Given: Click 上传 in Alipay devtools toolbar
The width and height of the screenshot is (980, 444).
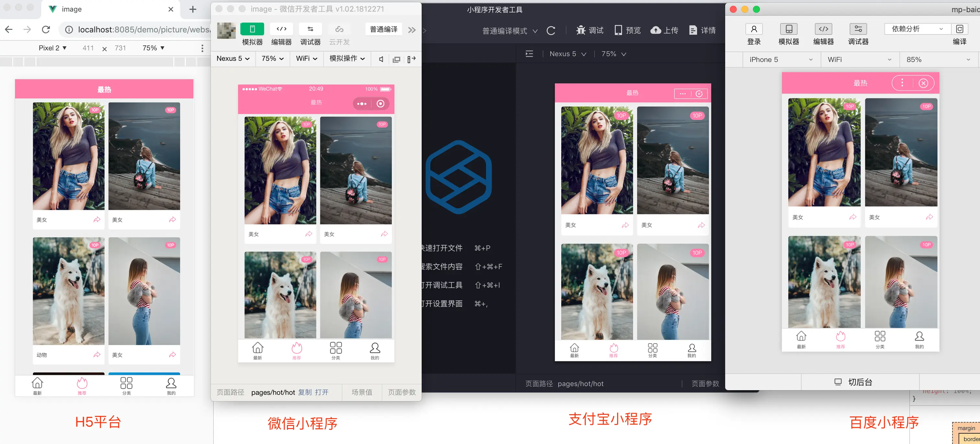Looking at the screenshot, I should pyautogui.click(x=664, y=30).
